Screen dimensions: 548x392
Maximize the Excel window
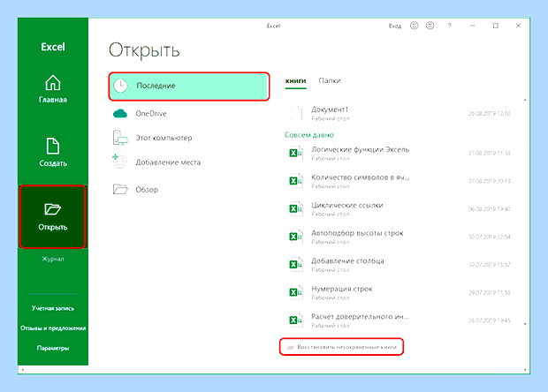pyautogui.click(x=496, y=26)
